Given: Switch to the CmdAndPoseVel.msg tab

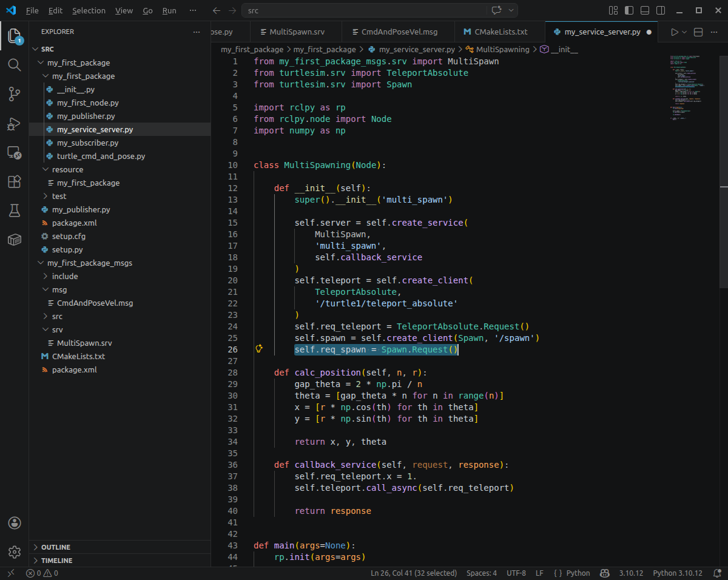Looking at the screenshot, I should [397, 32].
